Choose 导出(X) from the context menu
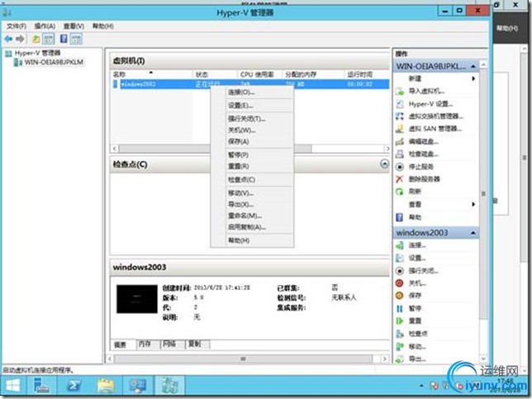532x399 pixels. tap(252, 204)
